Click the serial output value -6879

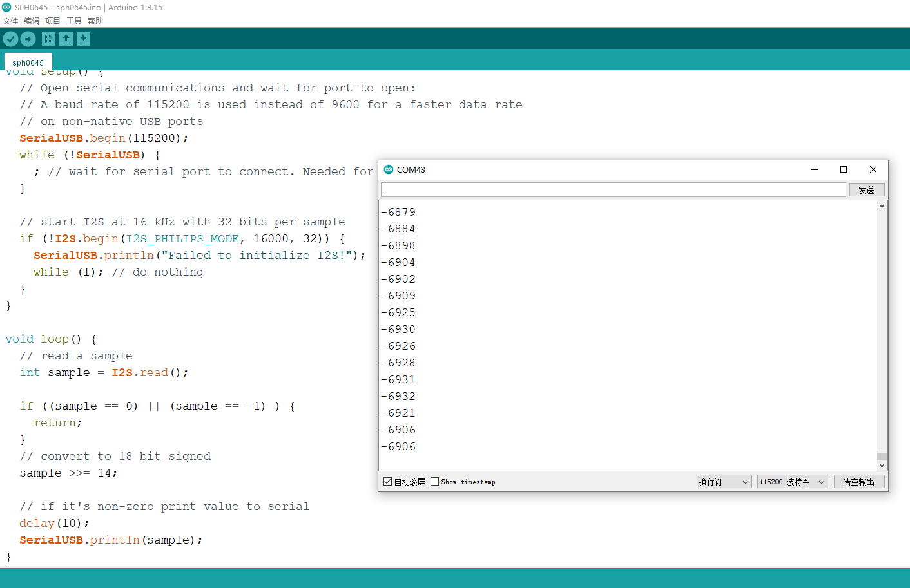398,212
